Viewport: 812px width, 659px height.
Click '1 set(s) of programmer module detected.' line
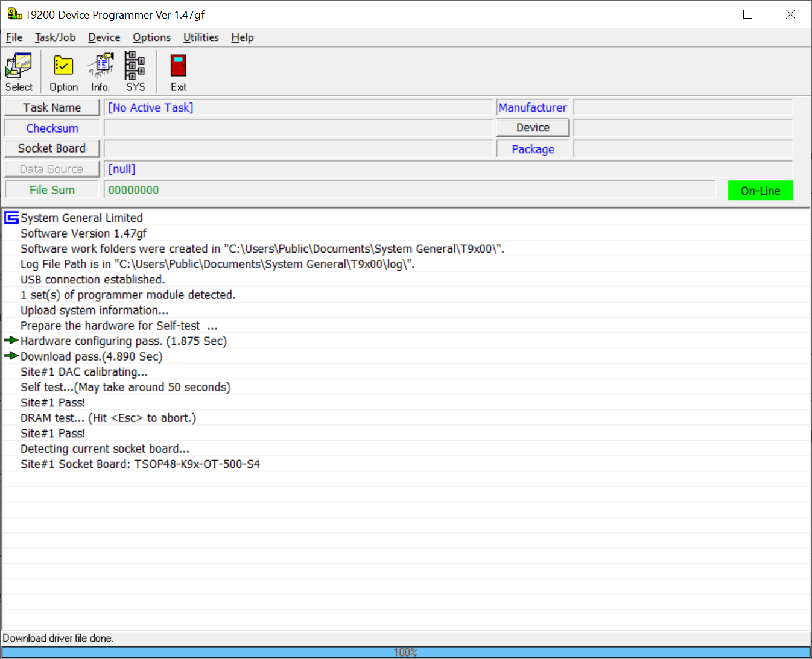click(128, 295)
